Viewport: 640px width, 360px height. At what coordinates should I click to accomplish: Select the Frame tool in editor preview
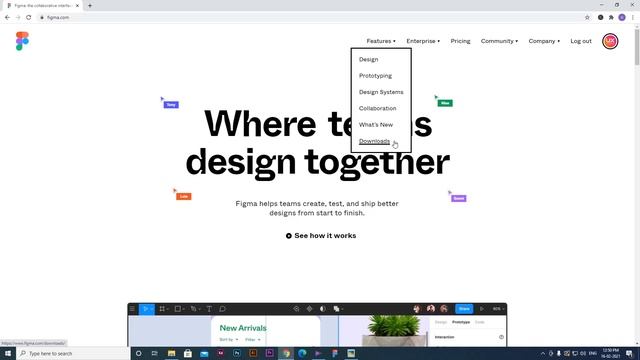[x=163, y=309]
